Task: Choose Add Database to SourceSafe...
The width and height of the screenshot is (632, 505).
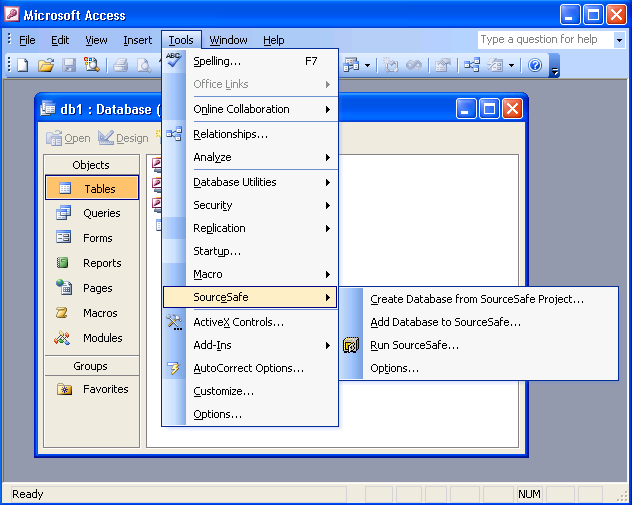Action: point(479,322)
